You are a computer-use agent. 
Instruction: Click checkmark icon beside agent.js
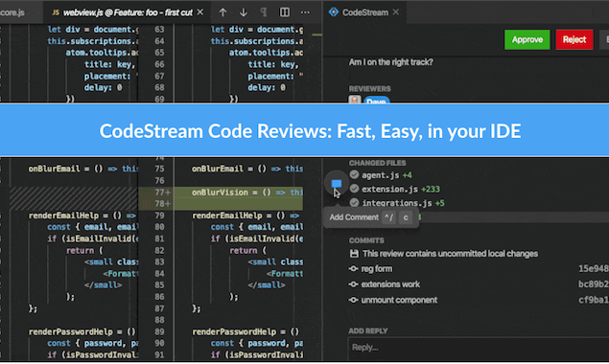[x=354, y=174]
